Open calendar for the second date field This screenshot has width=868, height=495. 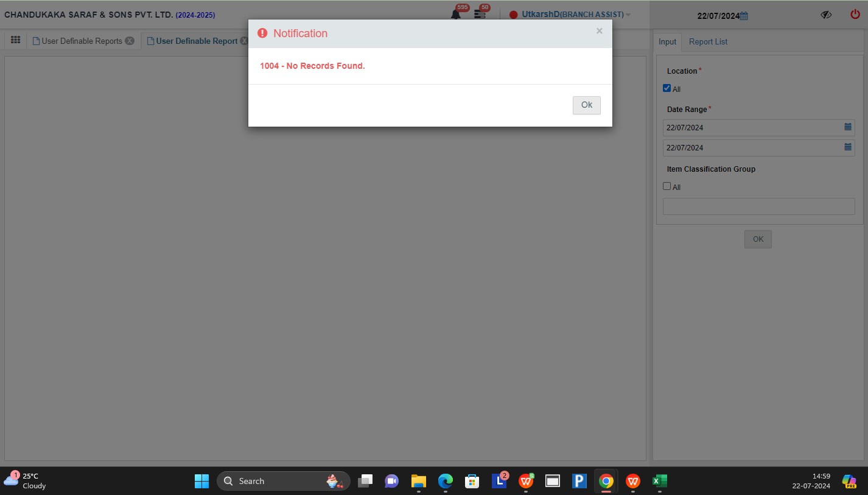(848, 147)
